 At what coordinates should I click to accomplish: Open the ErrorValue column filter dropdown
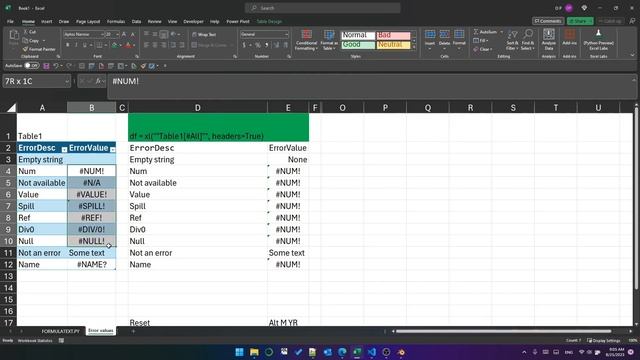pos(113,149)
